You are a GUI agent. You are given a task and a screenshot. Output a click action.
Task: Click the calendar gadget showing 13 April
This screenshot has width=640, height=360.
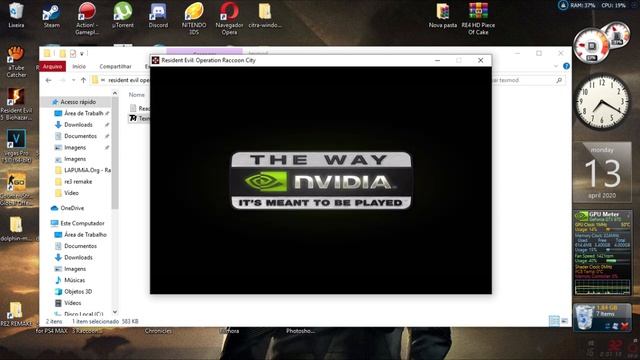tap(602, 172)
